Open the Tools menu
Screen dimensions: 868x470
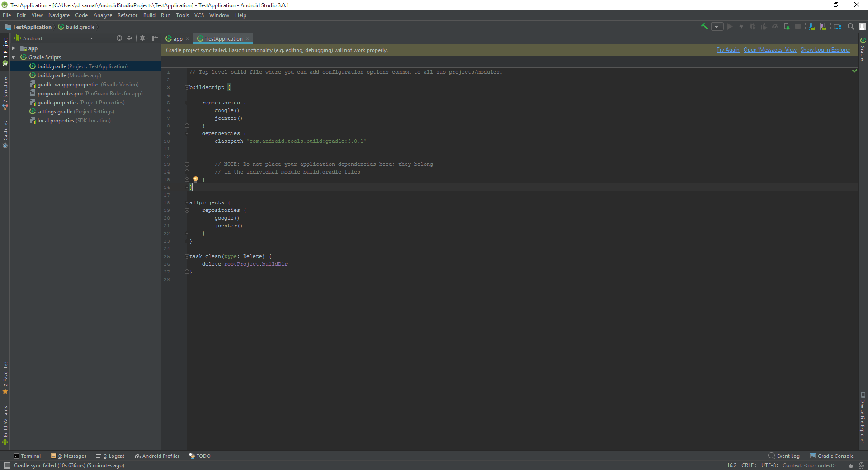[x=182, y=15]
